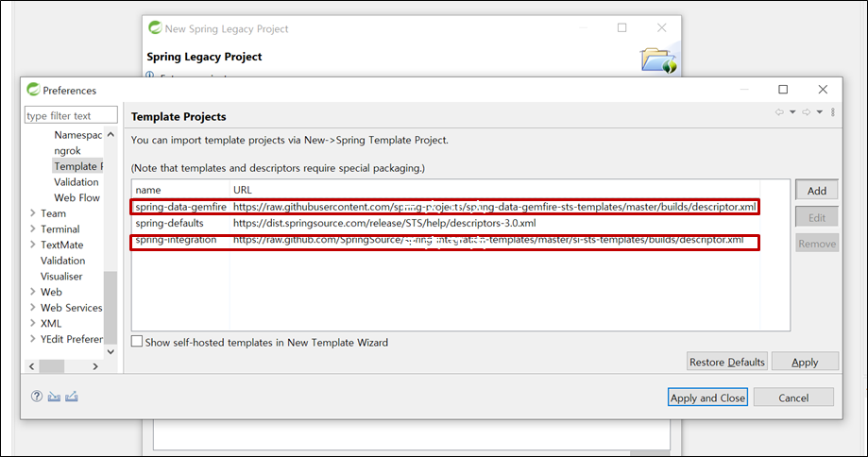Open the view menu dots icon
Viewport: 868px width, 457px height.
pyautogui.click(x=832, y=112)
